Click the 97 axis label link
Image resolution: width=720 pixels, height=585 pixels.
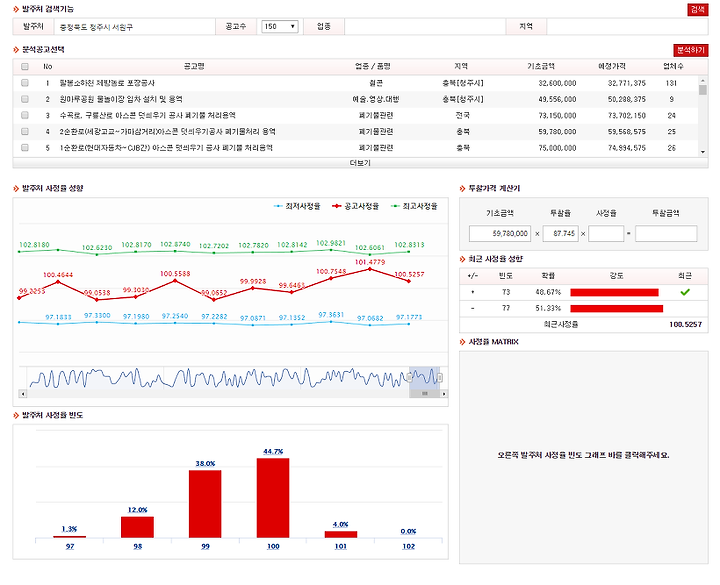click(70, 546)
